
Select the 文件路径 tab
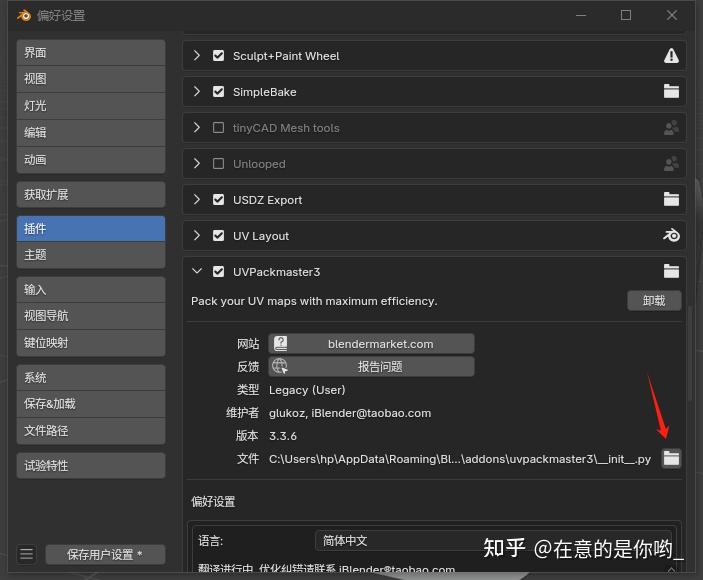(x=91, y=431)
